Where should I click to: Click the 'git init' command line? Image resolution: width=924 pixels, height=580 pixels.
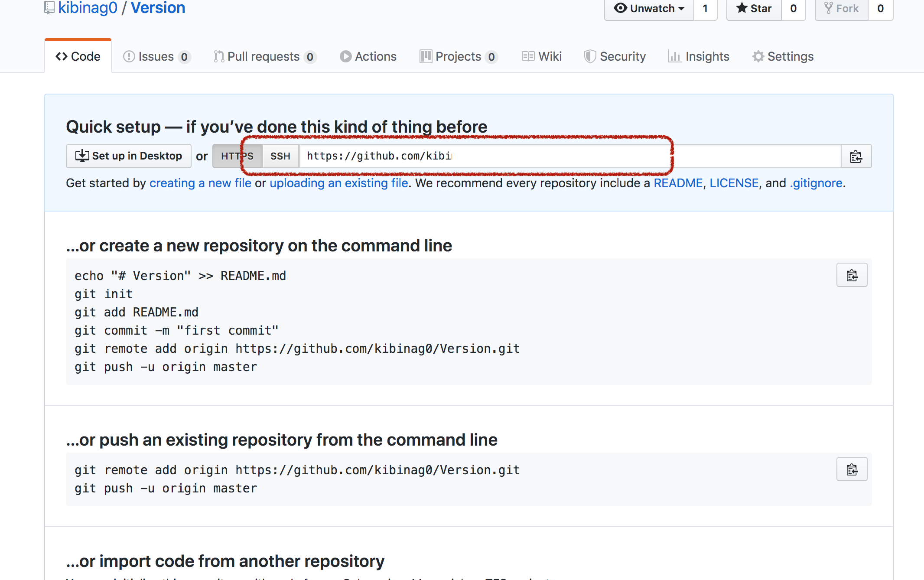click(x=104, y=294)
